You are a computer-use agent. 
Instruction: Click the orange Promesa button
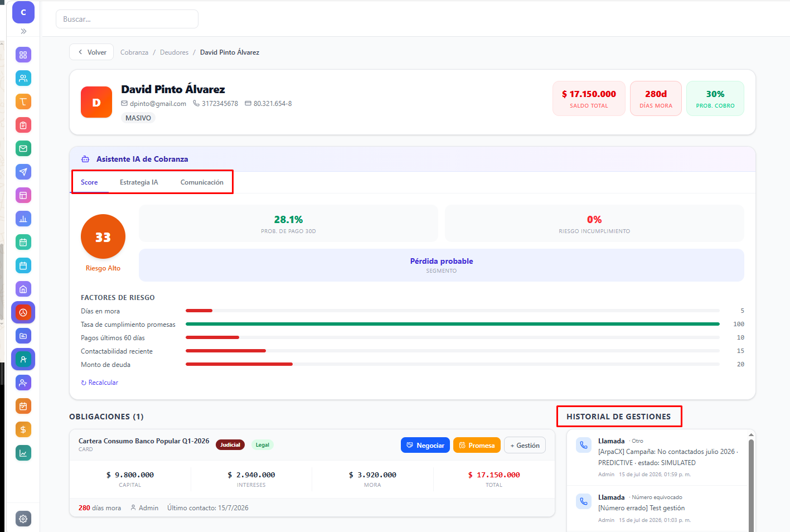[477, 445]
